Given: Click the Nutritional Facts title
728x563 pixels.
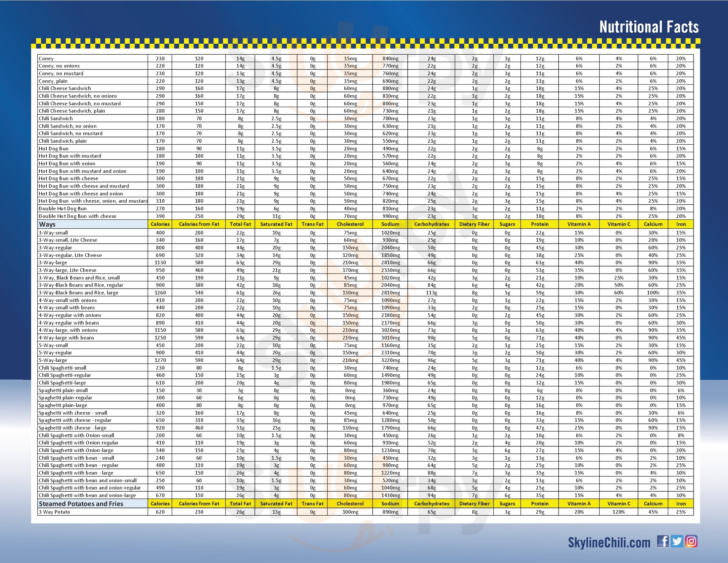Looking at the screenshot, I should coord(649,27).
